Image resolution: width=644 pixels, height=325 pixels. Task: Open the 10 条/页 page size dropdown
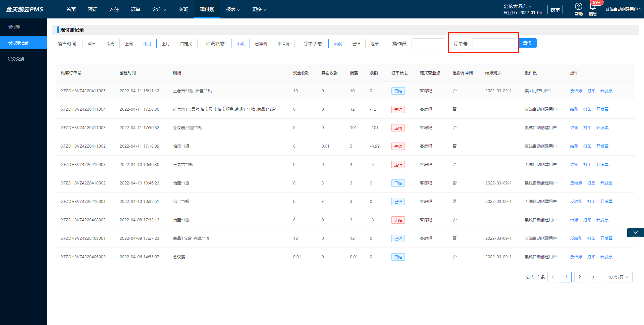point(618,277)
